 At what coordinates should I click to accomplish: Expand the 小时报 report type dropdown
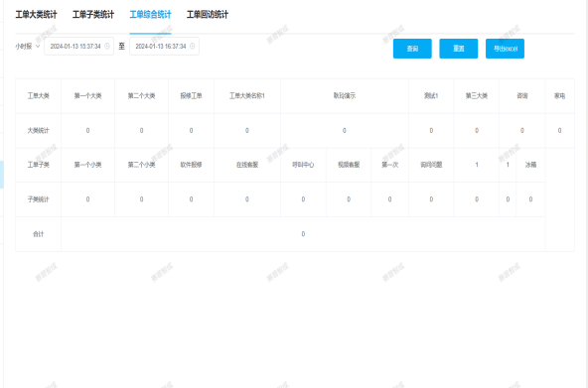28,46
